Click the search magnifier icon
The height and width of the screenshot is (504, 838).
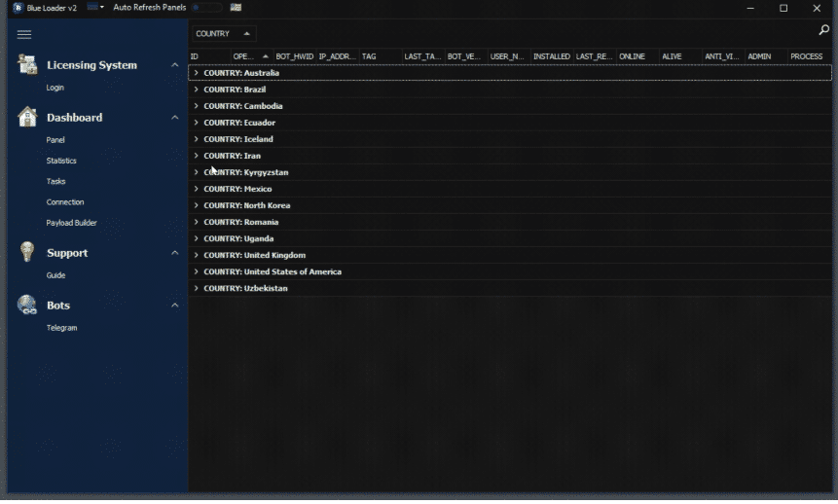[823, 30]
